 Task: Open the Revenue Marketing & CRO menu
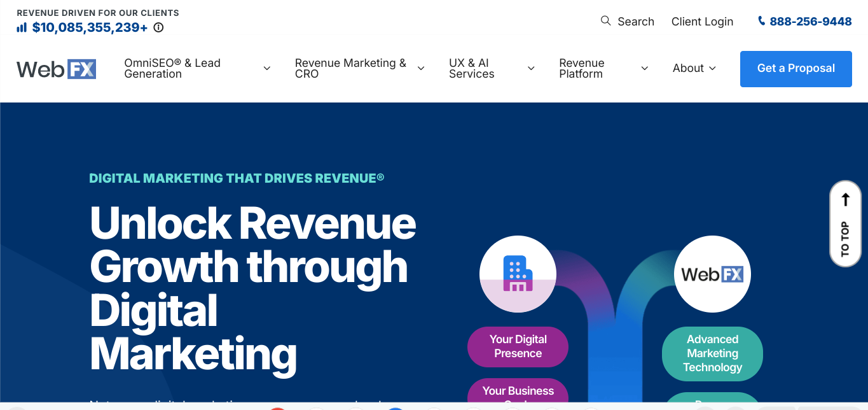[350, 68]
